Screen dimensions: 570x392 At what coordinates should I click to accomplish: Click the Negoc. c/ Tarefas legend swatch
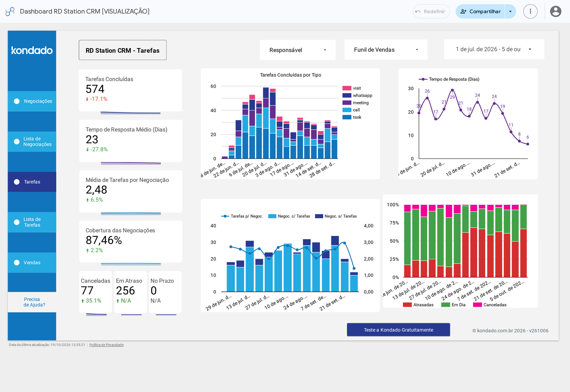[272, 216]
